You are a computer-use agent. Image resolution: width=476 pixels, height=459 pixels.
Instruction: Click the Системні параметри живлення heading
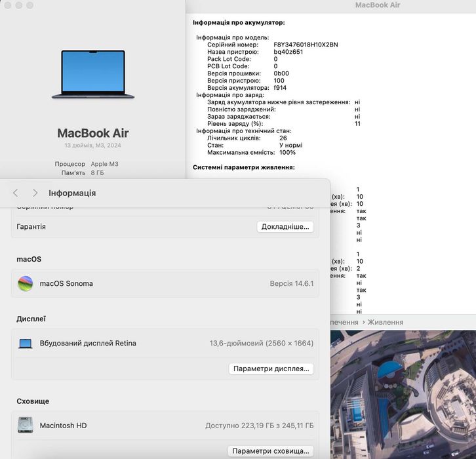(x=243, y=167)
